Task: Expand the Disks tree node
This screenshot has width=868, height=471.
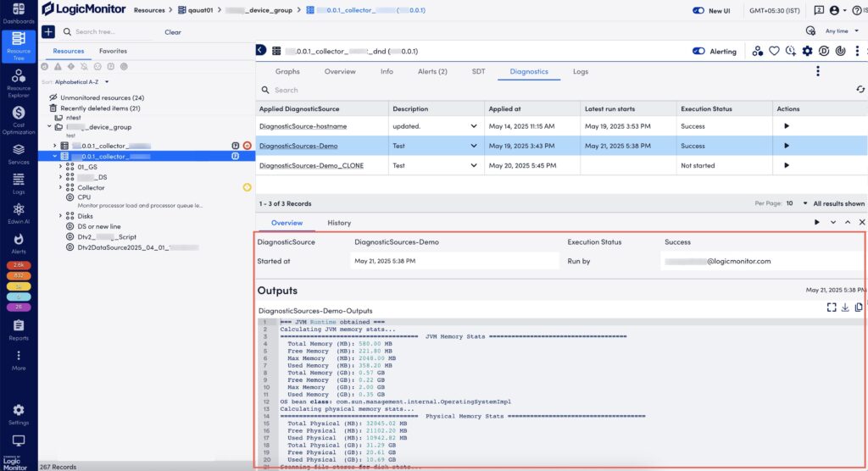Action: pos(60,216)
